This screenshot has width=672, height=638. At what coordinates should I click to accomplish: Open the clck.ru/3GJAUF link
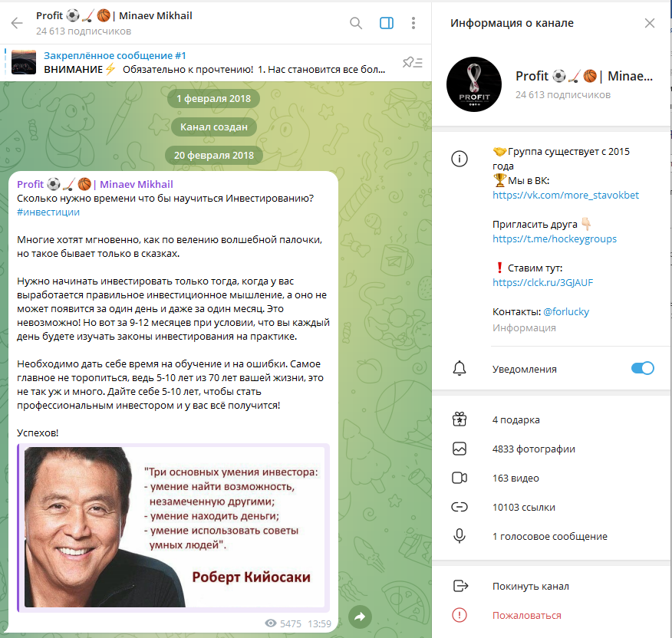542,283
